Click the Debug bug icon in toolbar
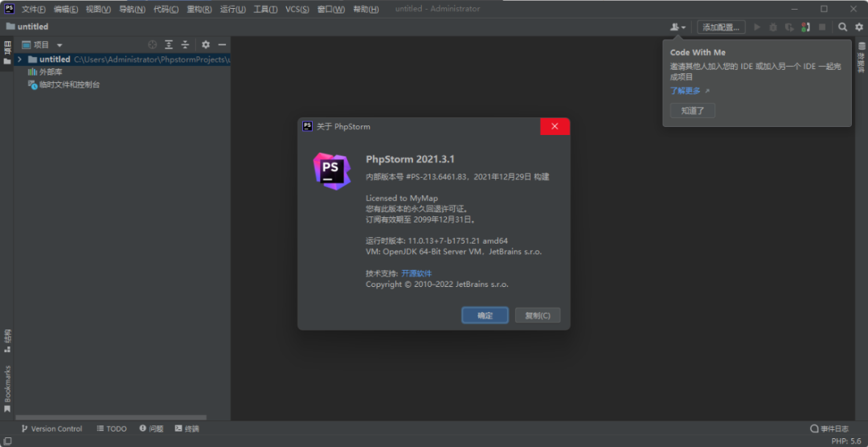The image size is (868, 447). 773,27
